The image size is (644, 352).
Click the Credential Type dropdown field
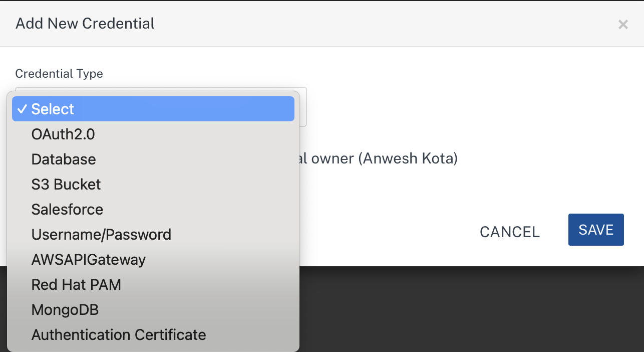[x=302, y=106]
